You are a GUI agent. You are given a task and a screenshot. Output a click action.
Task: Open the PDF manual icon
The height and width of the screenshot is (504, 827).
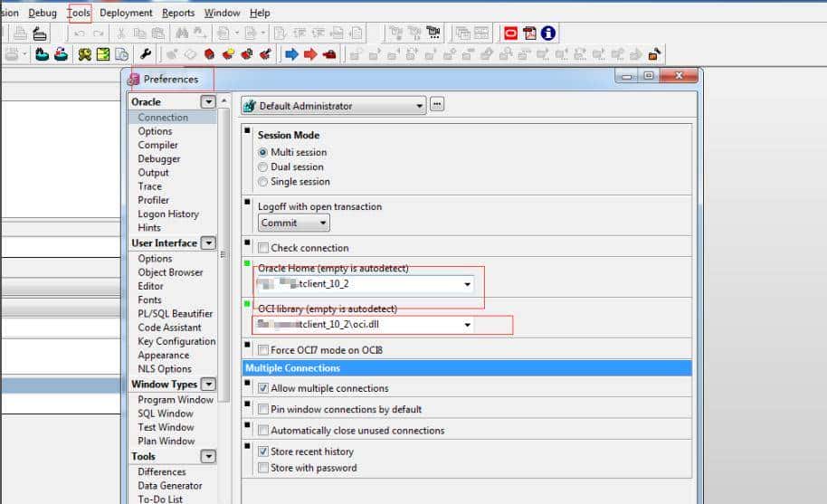[529, 33]
